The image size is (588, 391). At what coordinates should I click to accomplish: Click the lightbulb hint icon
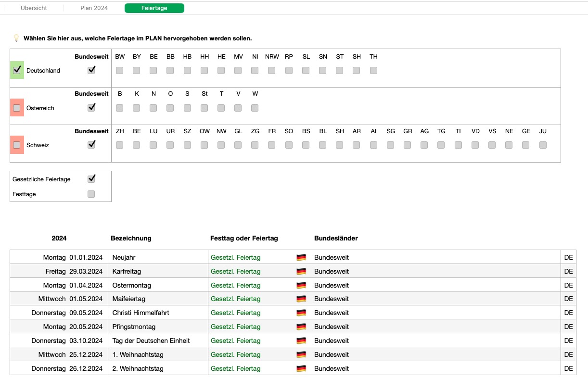(16, 38)
